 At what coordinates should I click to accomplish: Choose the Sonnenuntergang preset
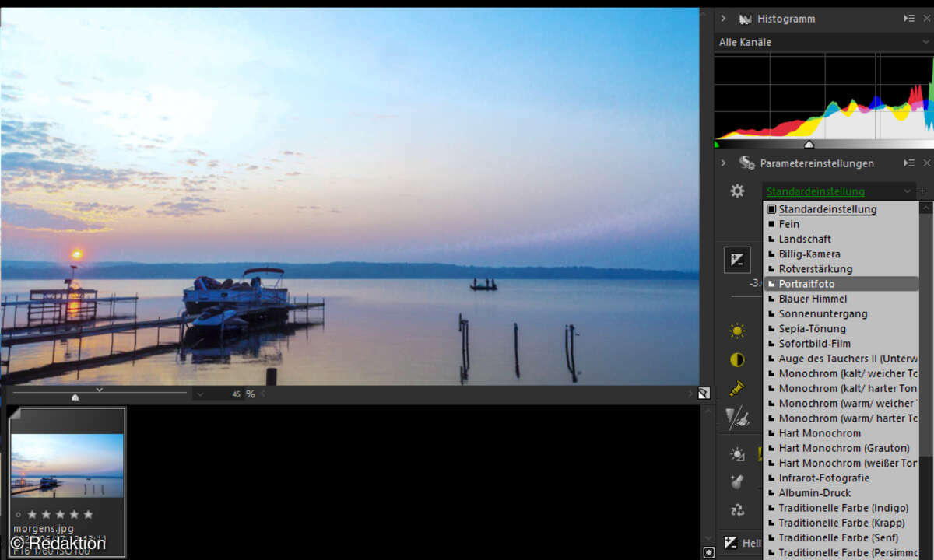[841, 313]
